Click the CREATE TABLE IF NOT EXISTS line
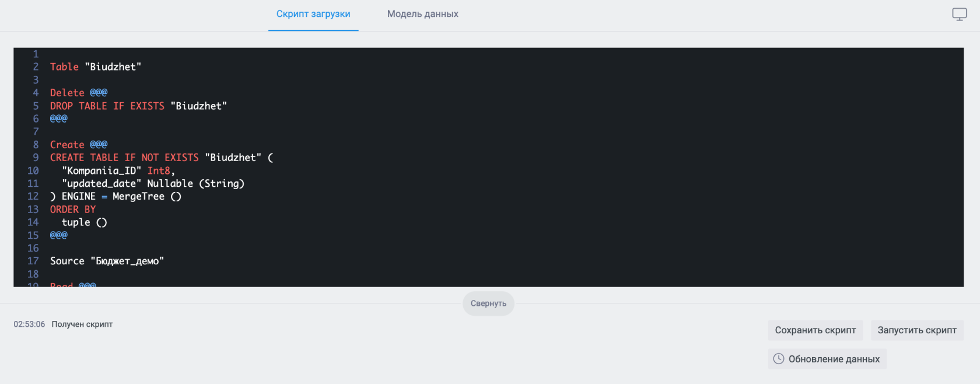The image size is (980, 384). pyautogui.click(x=162, y=158)
